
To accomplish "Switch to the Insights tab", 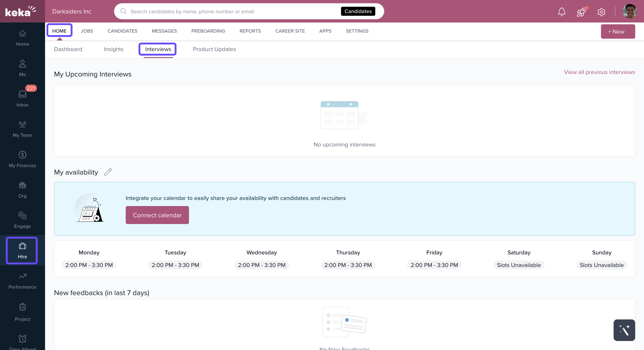I will [114, 49].
